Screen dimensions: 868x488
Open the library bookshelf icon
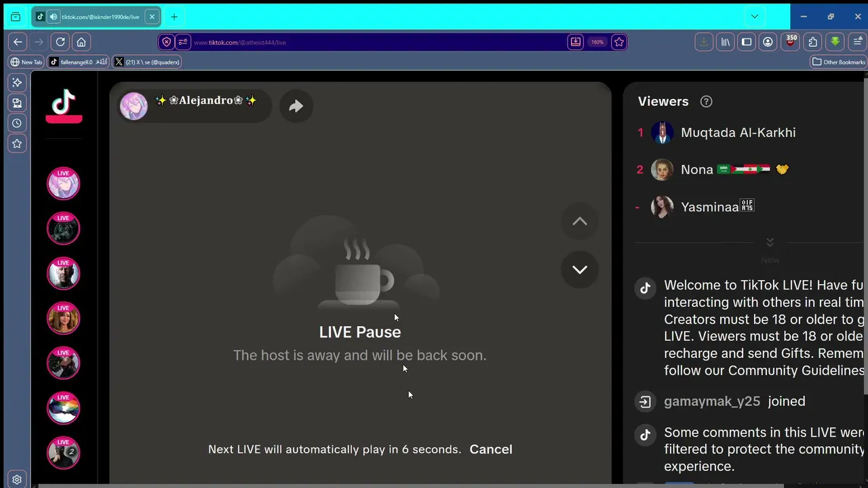726,42
